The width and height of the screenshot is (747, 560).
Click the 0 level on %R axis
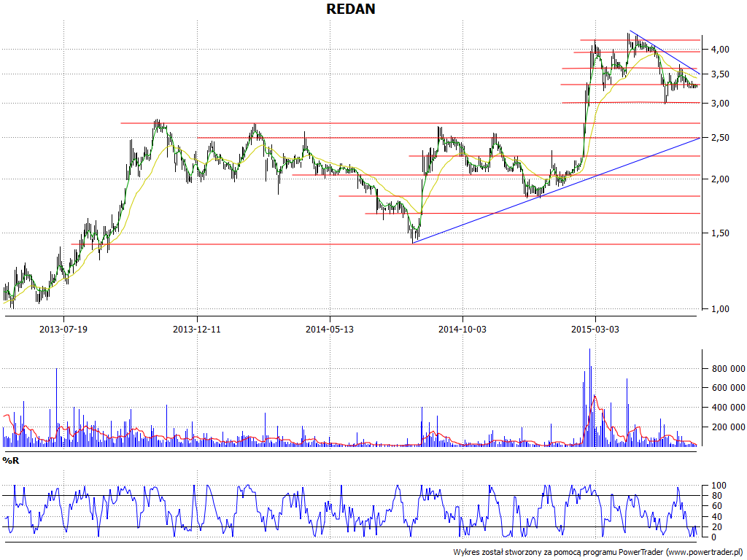click(714, 537)
